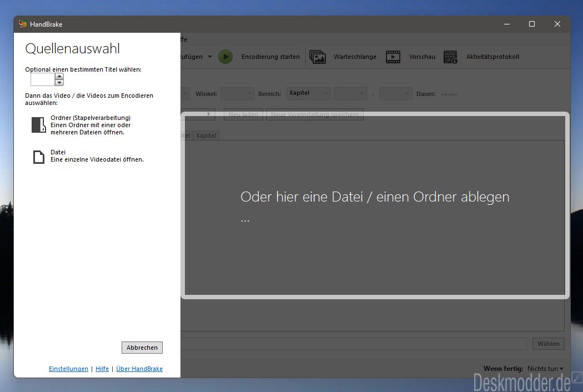Click the HandBrake app icon in title bar
583x392 pixels.
click(x=23, y=24)
